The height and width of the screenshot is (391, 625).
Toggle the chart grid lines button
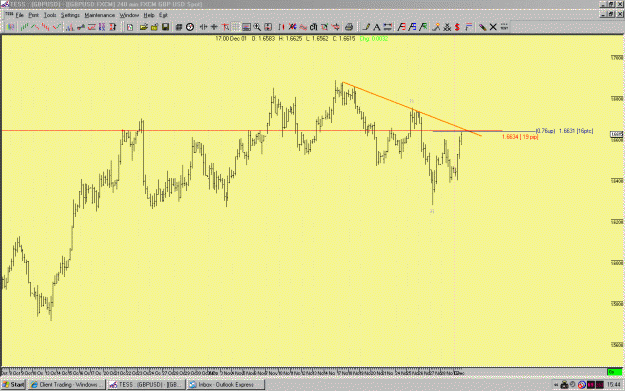tap(236, 27)
